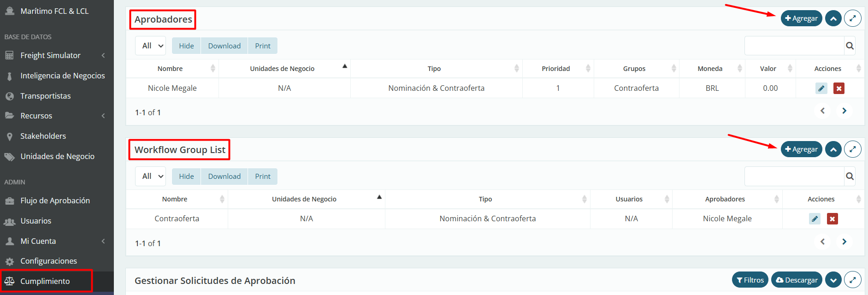Collapse the Aprobadores panel
868x295 pixels.
point(833,18)
